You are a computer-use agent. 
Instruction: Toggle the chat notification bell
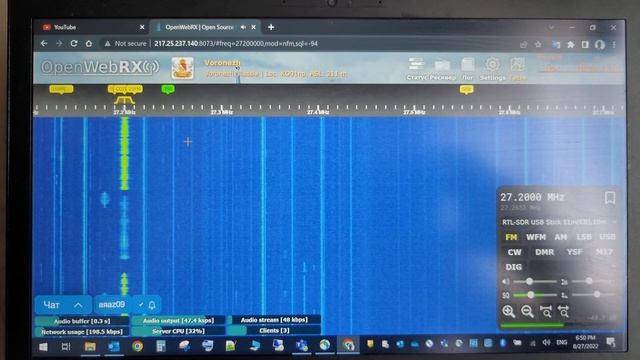152,305
